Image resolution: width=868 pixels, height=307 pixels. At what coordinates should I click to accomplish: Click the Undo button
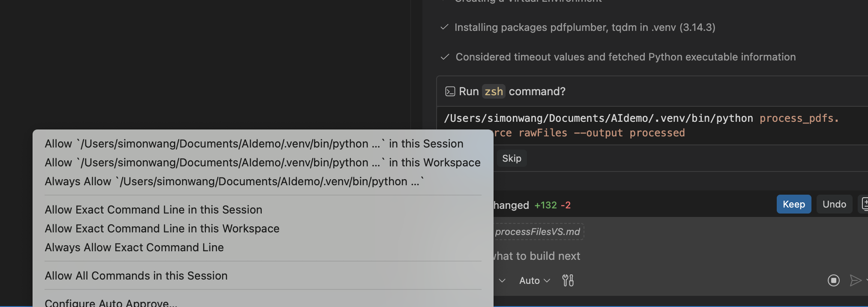834,204
